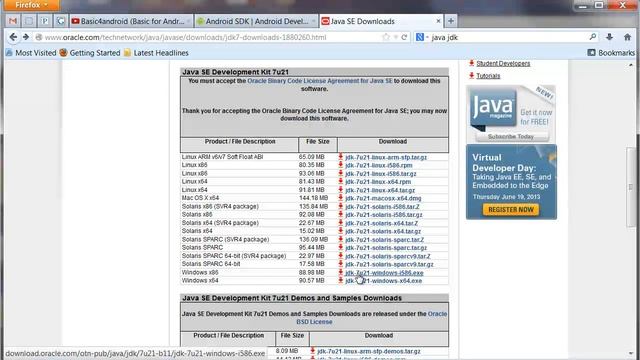Open the Getting Started bookmark
The image size is (640, 360).
(x=90, y=53)
